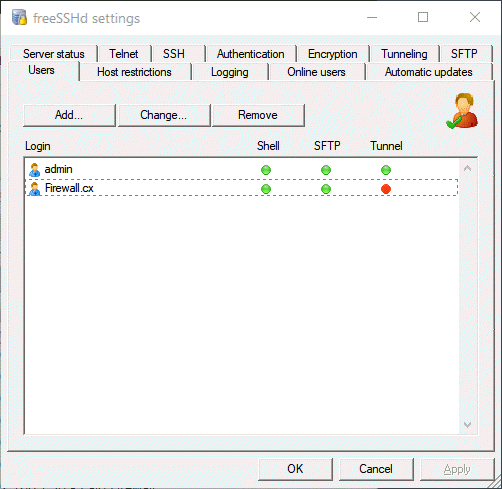This screenshot has width=502, height=489.
Task: Click Firewall.cx's green Shell status dot
Action: [x=266, y=189]
